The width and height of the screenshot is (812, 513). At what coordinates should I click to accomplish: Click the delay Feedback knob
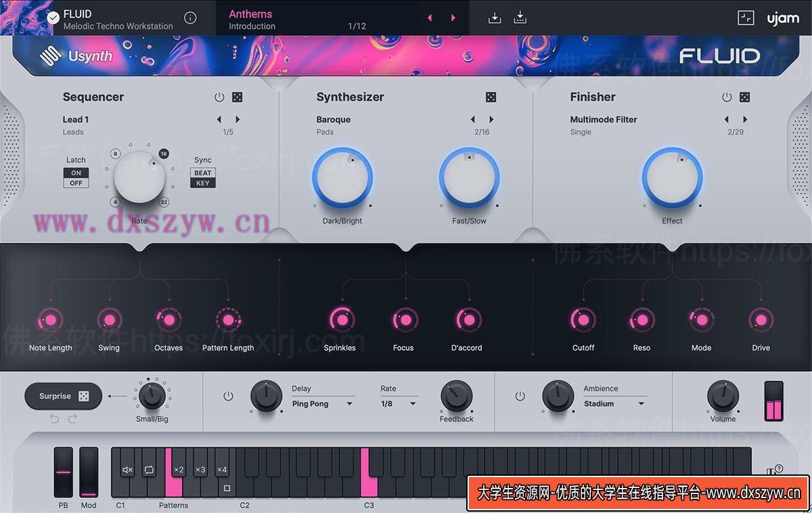coord(457,397)
